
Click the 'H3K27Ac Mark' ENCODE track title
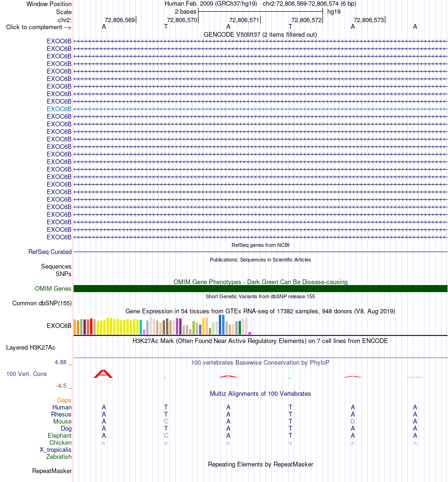coord(260,341)
